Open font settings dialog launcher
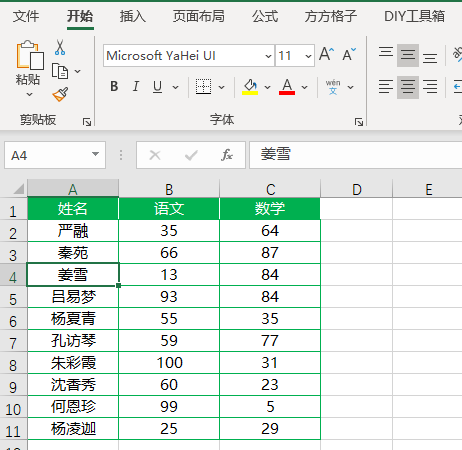 (x=359, y=122)
